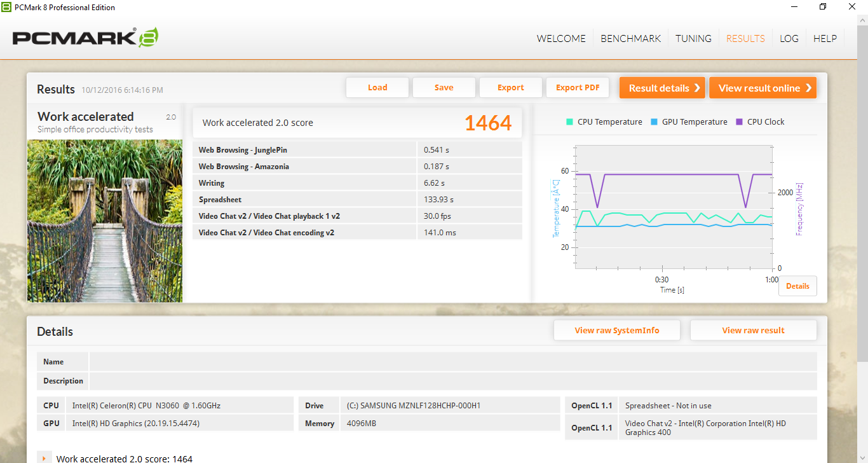Image resolution: width=868 pixels, height=463 pixels.
Task: Click the 141.0 ms value
Action: (440, 233)
